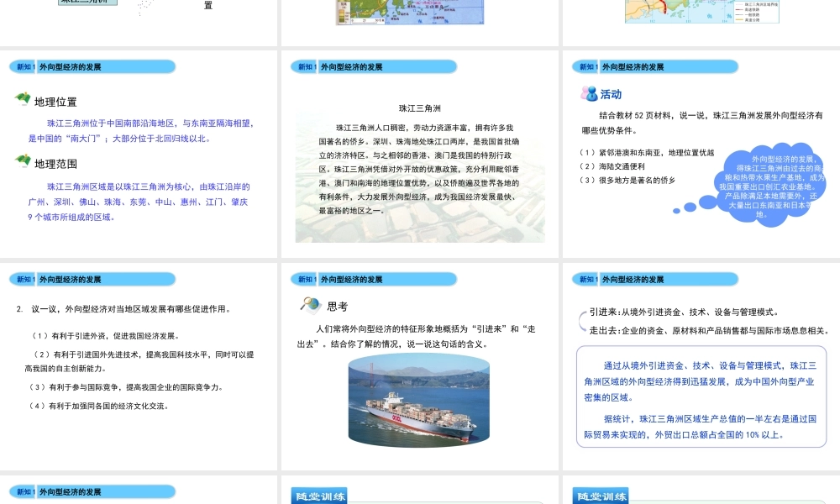Click the 地理范围 heading text
The image size is (840, 504).
click(x=55, y=164)
